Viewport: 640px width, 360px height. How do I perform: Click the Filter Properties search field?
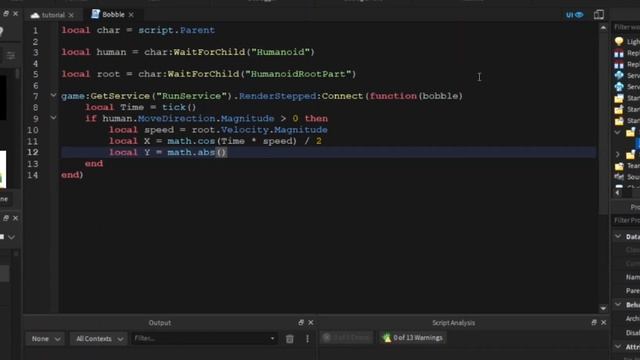627,220
